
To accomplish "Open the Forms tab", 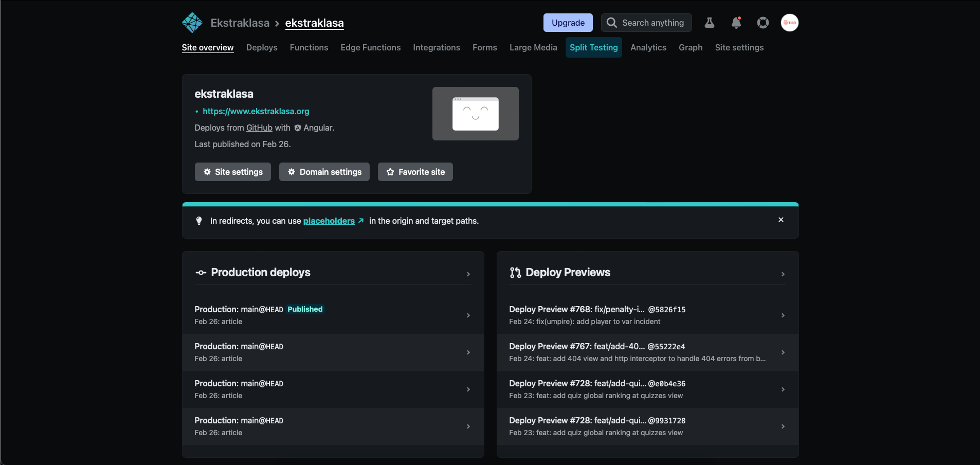I will tap(485, 47).
